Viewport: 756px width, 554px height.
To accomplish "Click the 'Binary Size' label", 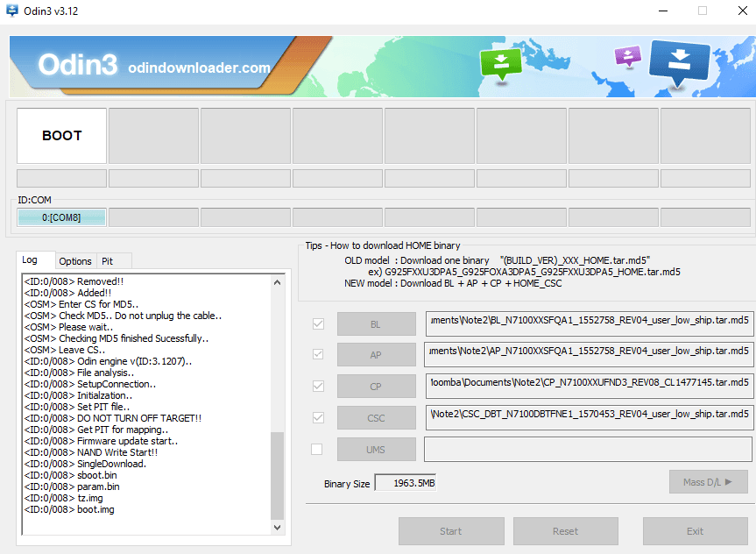I will pyautogui.click(x=347, y=484).
